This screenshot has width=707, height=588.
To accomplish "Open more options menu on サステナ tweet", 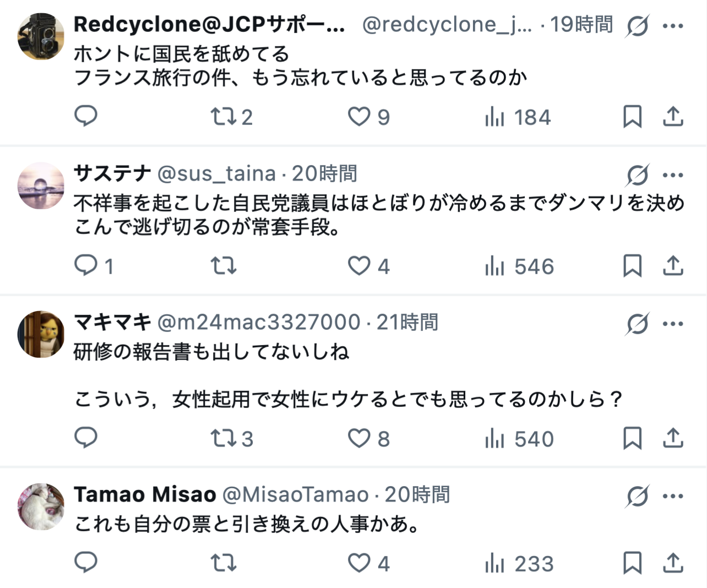I will 673,175.
